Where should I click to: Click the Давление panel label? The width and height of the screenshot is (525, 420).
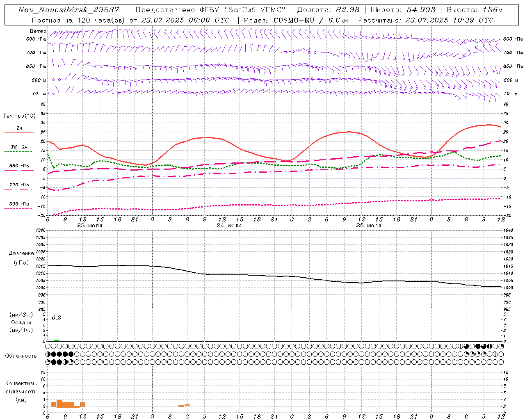tap(21, 253)
